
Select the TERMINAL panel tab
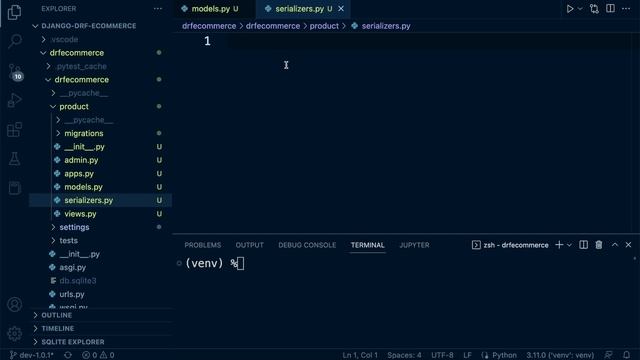click(367, 245)
